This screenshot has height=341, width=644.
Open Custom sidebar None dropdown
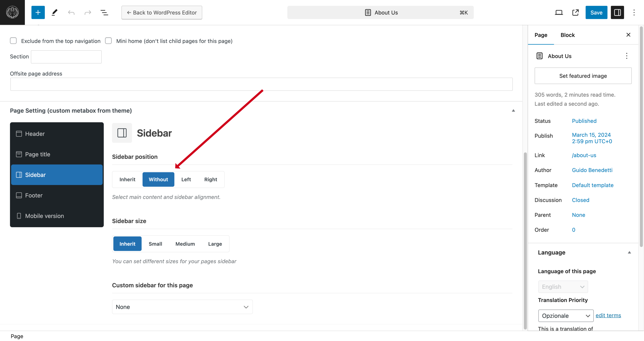tap(182, 307)
